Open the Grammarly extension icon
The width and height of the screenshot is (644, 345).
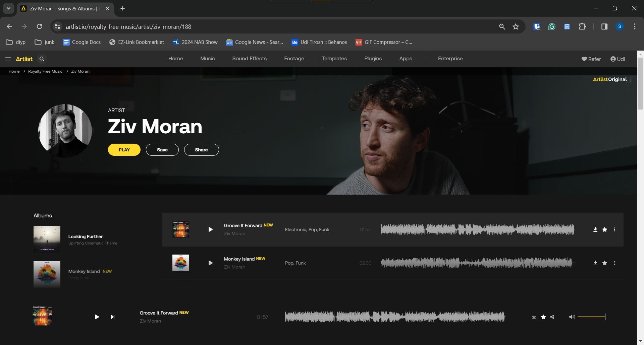click(552, 26)
